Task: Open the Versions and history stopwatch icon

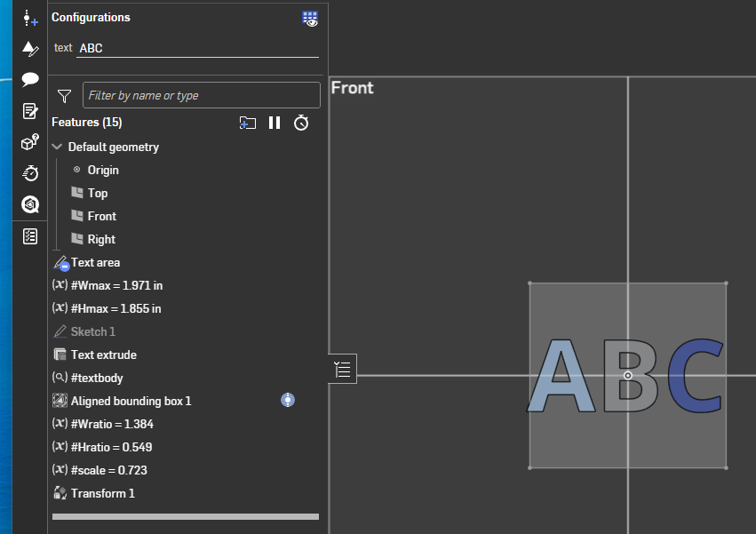Action: (x=30, y=172)
